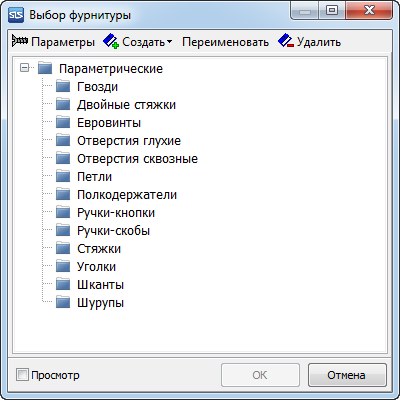Select the Гвозди tree item text
The width and height of the screenshot is (400, 400).
point(97,87)
